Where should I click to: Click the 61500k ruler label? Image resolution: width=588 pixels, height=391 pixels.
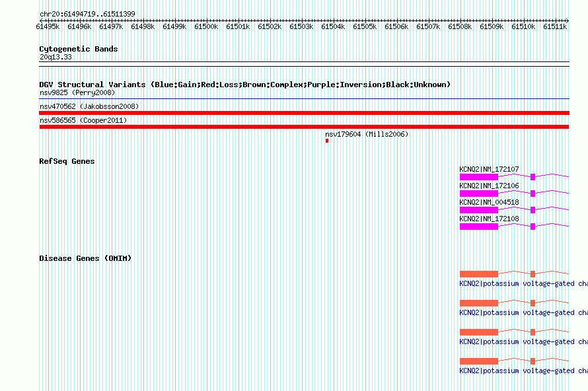click(206, 26)
